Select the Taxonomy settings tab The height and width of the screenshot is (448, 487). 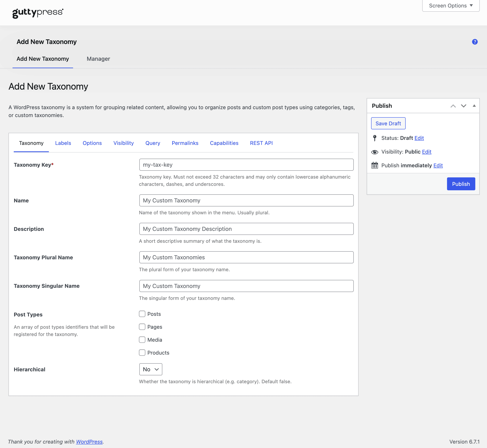pos(31,143)
